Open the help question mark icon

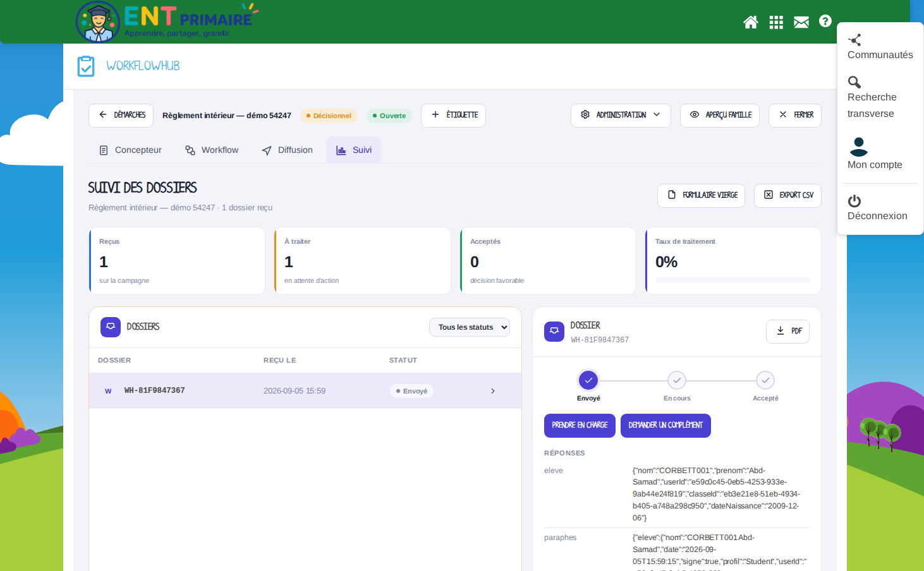click(x=825, y=21)
